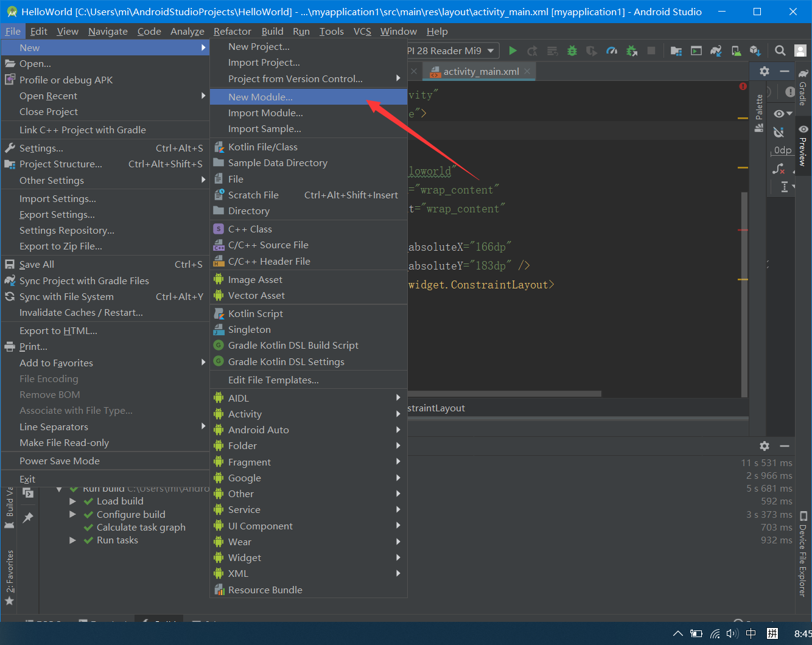Viewport: 812px width, 645px height.
Task: Toggle view options eye dropdown in preview
Action: click(x=783, y=114)
